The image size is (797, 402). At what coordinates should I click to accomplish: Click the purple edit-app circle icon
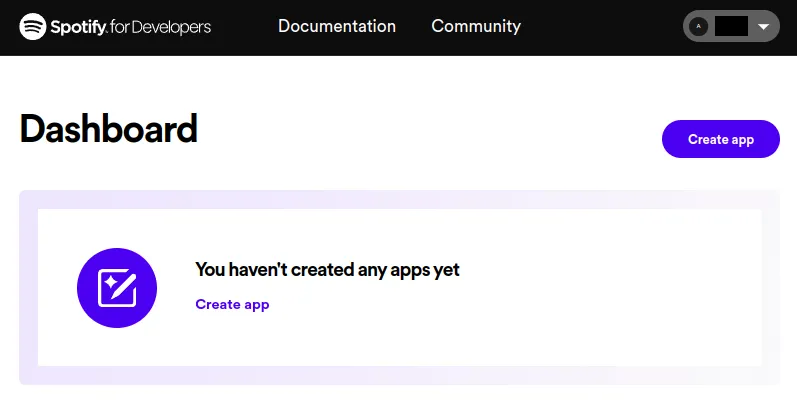[x=117, y=288]
